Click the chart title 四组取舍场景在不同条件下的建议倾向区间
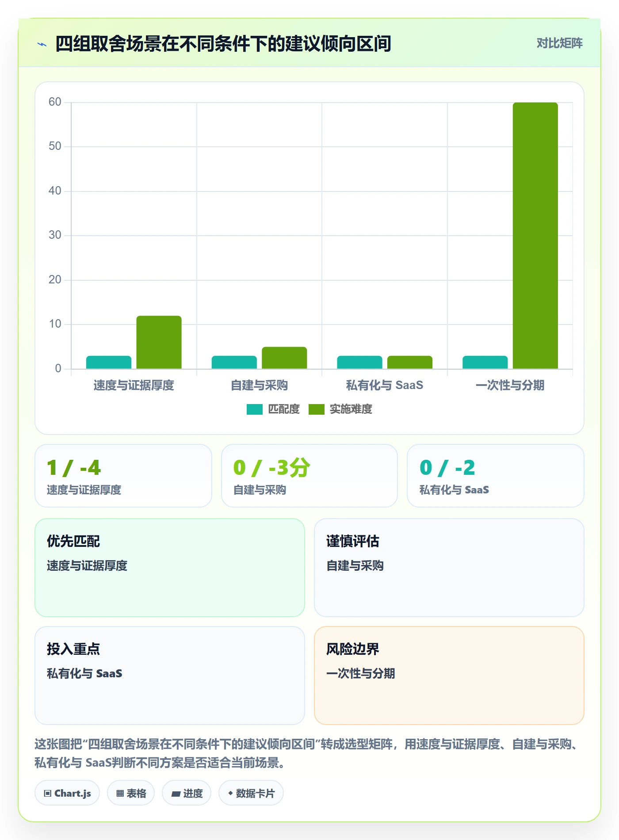The width and height of the screenshot is (619, 840). [223, 44]
